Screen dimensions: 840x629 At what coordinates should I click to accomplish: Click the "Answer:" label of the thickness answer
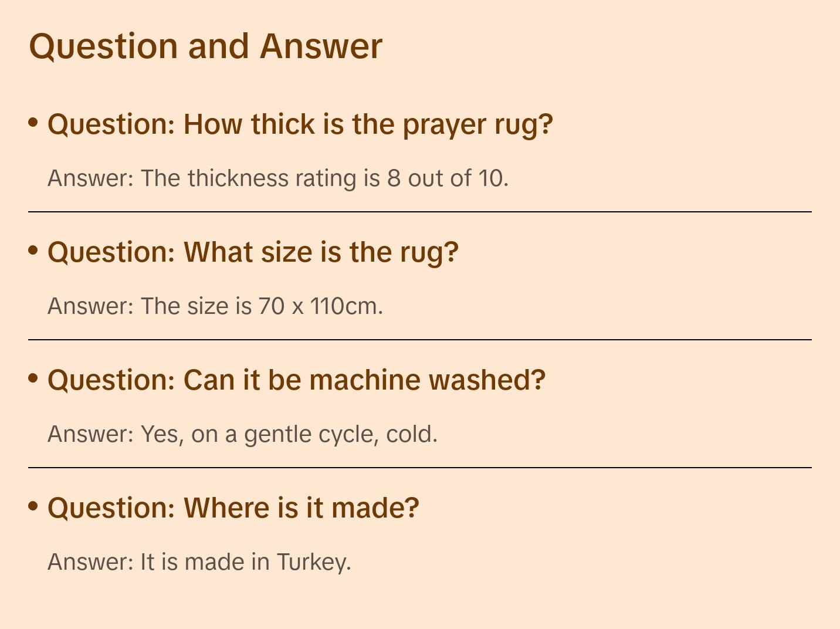coord(91,178)
